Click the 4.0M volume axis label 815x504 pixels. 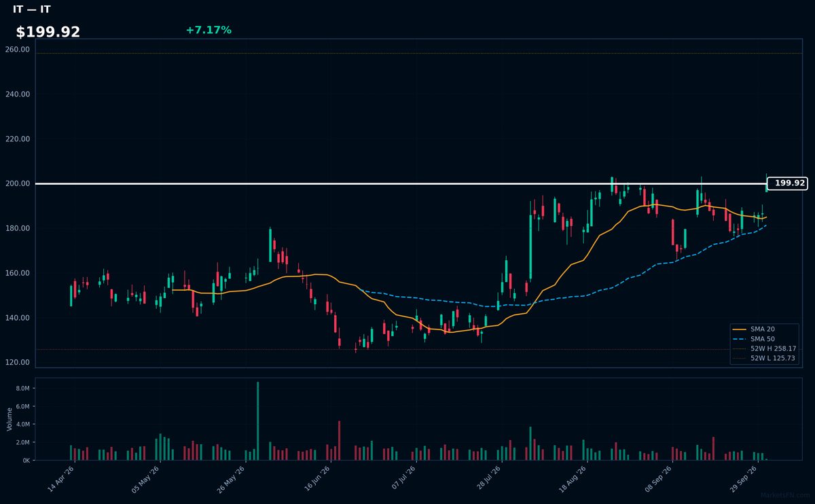[22, 425]
